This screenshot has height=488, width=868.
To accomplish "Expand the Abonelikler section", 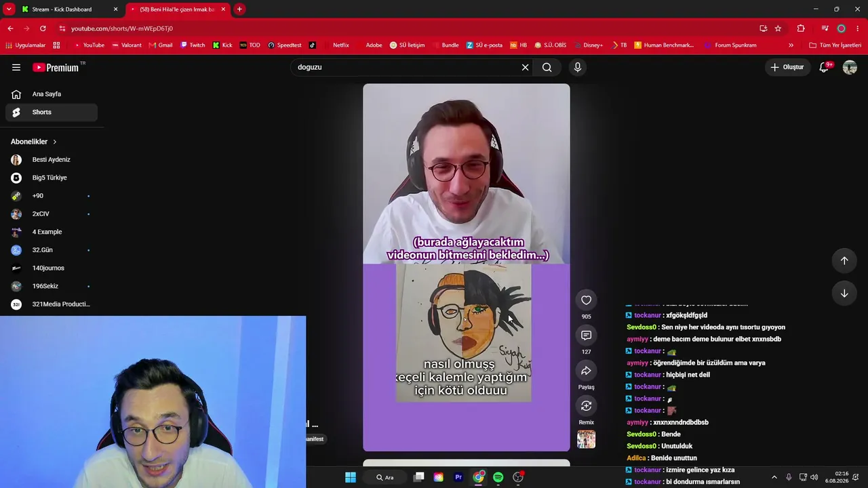I will (x=34, y=142).
